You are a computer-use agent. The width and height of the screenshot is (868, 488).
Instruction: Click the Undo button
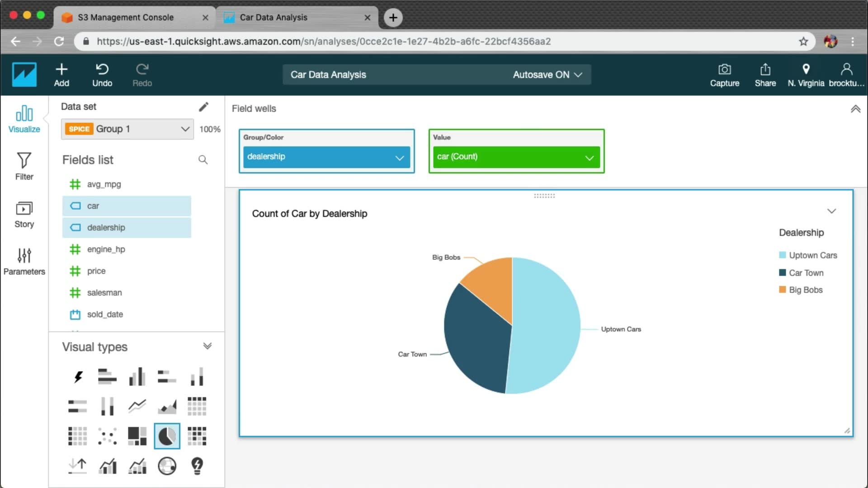pos(102,75)
